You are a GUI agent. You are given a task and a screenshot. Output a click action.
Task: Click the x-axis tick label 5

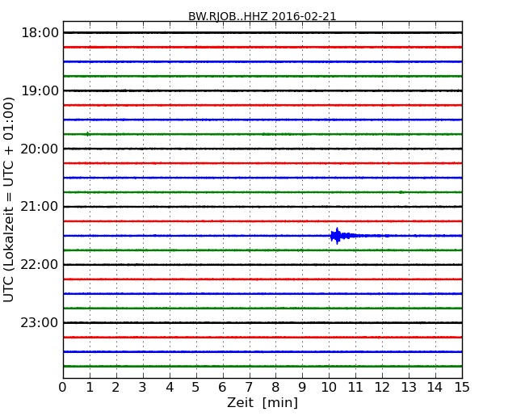(x=196, y=388)
